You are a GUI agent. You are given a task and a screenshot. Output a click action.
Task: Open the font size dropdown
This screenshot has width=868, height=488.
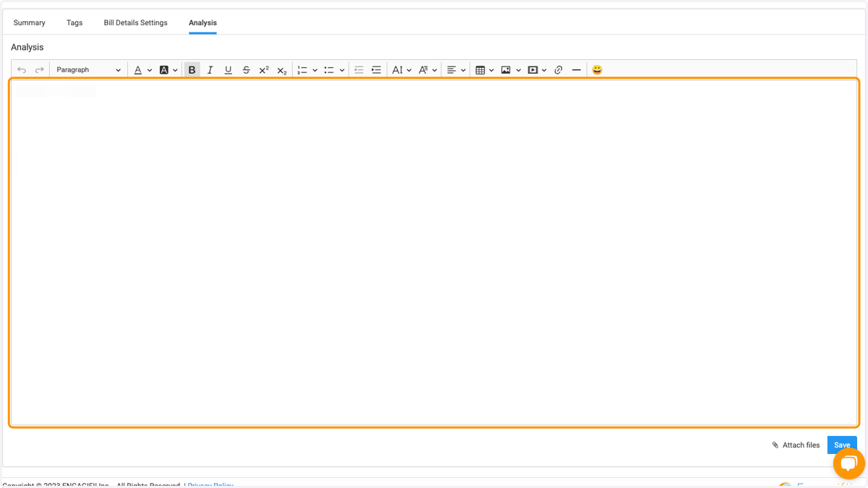pyautogui.click(x=401, y=70)
